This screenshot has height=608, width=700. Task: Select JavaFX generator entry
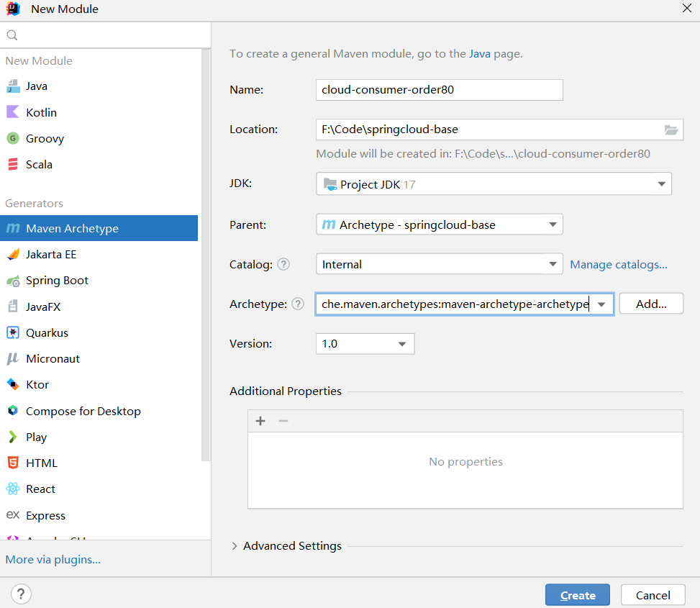[x=99, y=307]
